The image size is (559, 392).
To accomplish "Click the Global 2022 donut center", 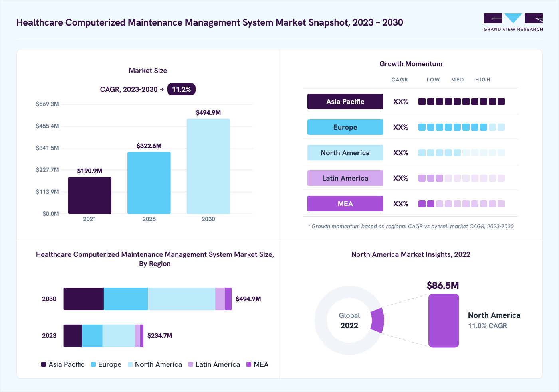I will tap(349, 321).
